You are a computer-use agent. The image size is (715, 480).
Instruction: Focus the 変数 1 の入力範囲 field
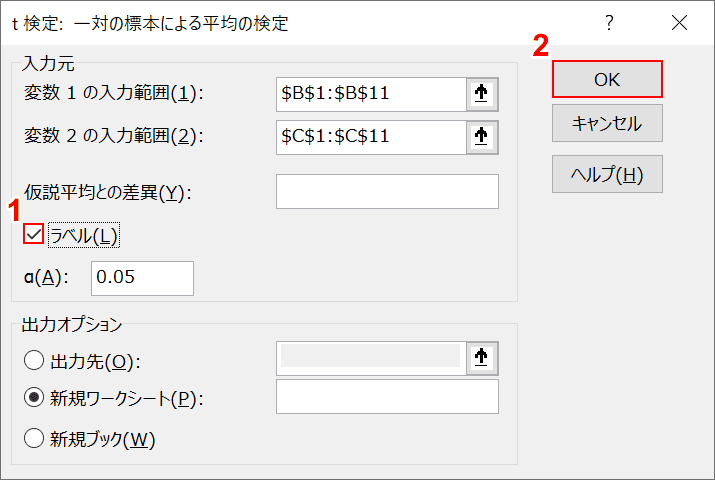click(371, 94)
